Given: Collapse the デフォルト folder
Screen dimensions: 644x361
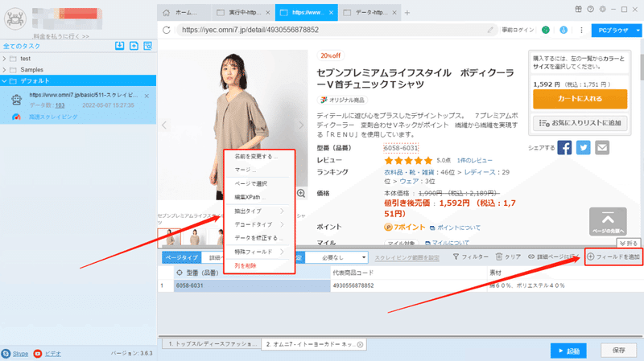Looking at the screenshot, I should [x=4, y=81].
